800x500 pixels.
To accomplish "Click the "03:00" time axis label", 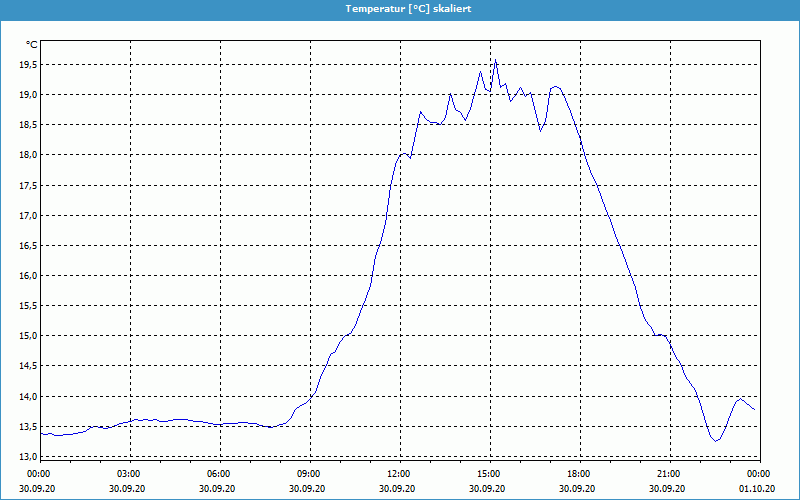I will 130,474.
